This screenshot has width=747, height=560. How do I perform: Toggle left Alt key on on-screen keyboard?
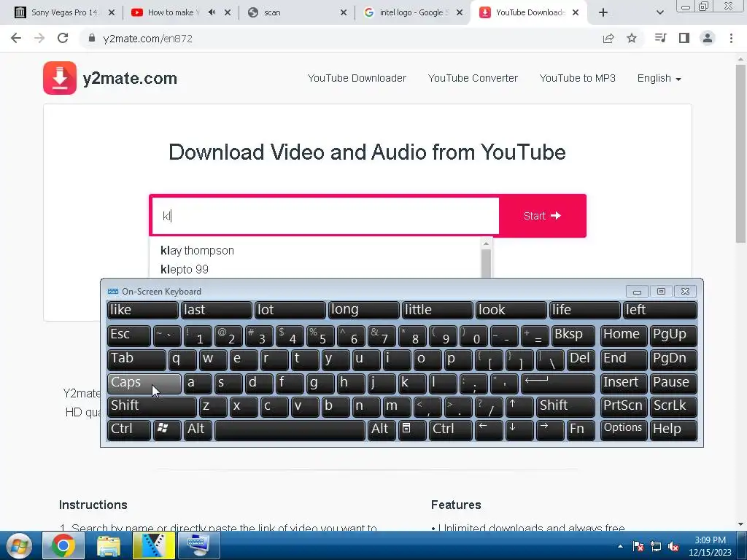(198, 429)
